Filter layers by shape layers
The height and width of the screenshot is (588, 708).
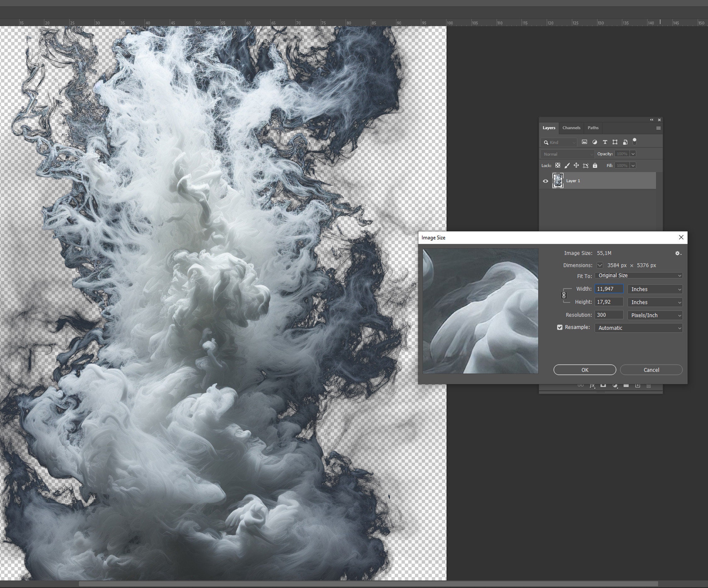pyautogui.click(x=615, y=142)
